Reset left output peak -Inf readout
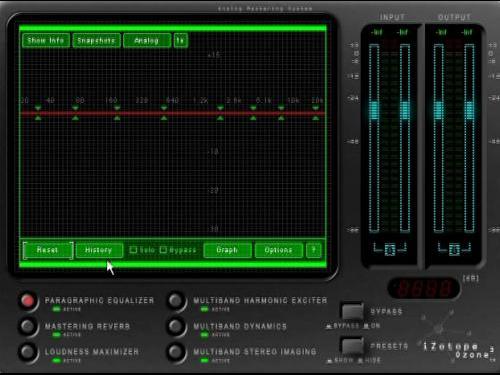The image size is (500, 375). pos(441,32)
